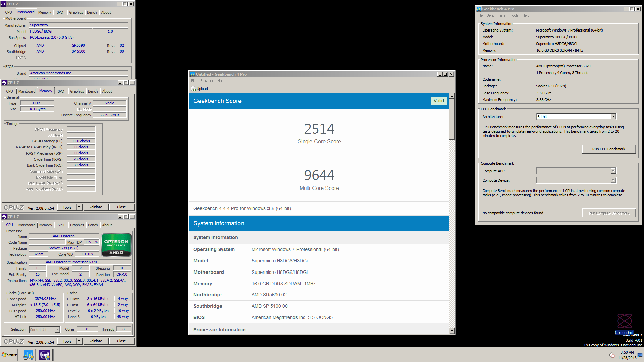Click the CPU-Z CPU window title icon
Image resolution: width=644 pixels, height=362 pixels.
click(x=4, y=217)
